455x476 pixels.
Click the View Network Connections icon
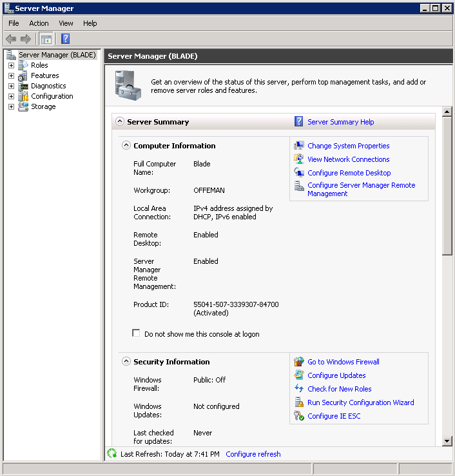(299, 159)
